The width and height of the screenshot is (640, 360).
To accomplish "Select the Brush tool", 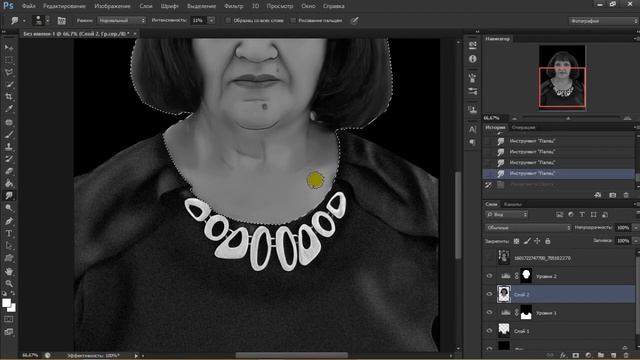I will [9, 134].
